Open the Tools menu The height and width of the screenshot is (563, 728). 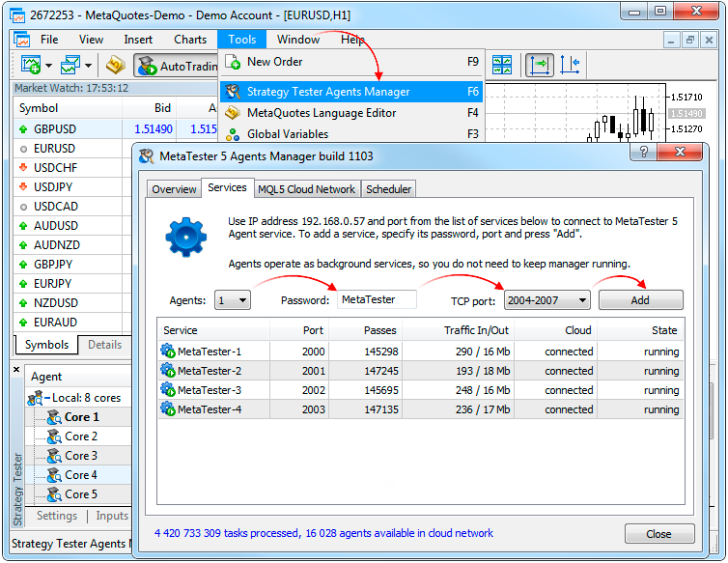pos(242,40)
